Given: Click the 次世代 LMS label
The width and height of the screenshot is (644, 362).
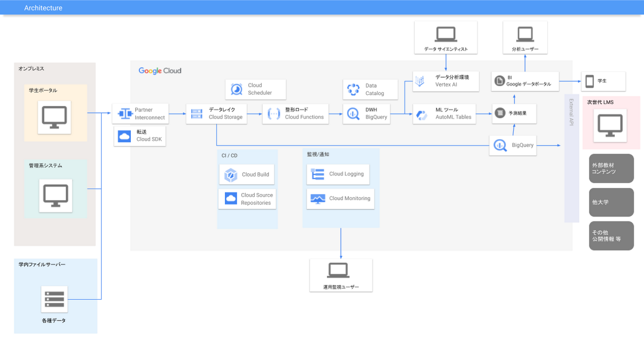Looking at the screenshot, I should 600,102.
